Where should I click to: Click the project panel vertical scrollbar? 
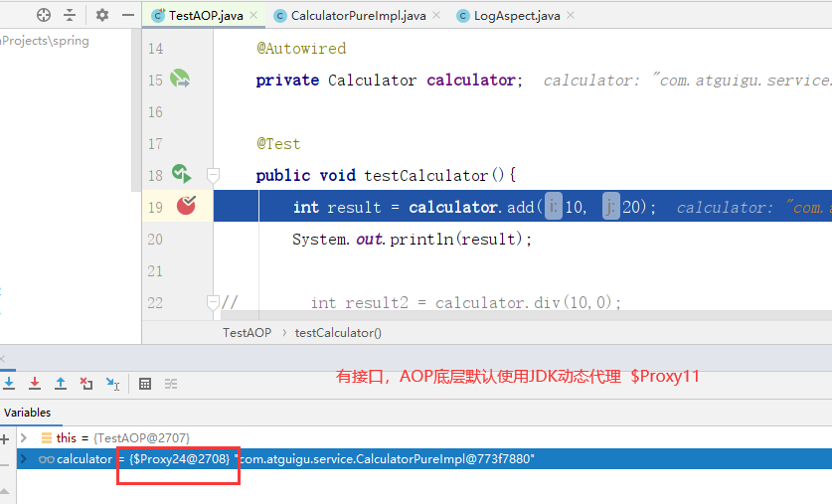pos(136,109)
